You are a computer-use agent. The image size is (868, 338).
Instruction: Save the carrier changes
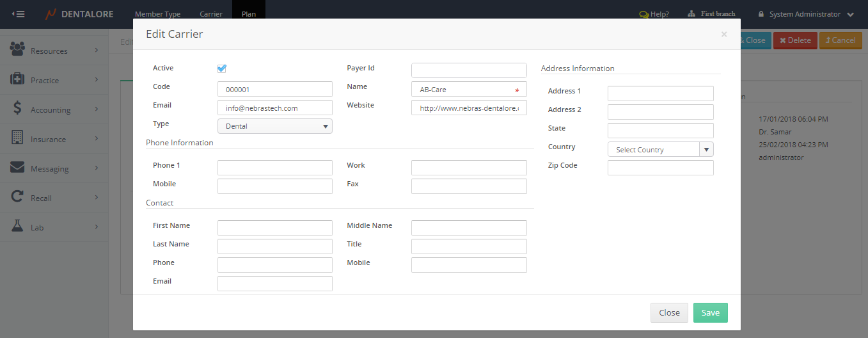(x=710, y=313)
